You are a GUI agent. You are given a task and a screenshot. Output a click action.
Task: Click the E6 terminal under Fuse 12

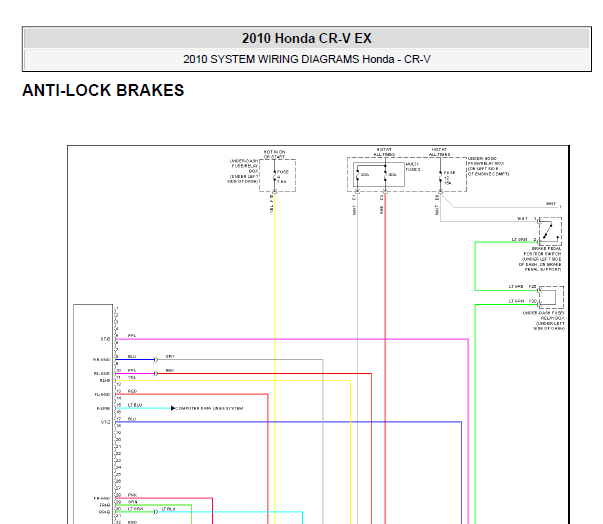[437, 197]
